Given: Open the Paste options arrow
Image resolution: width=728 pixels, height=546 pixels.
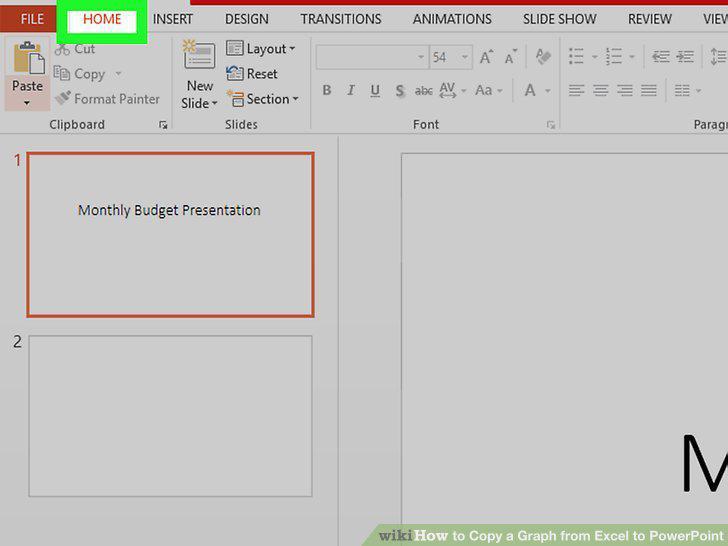Looking at the screenshot, I should 27,102.
